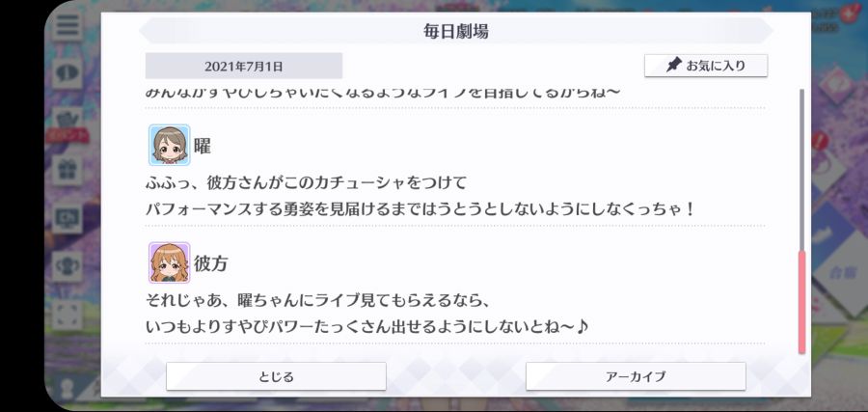Open the trophy goals icon

click(68, 265)
